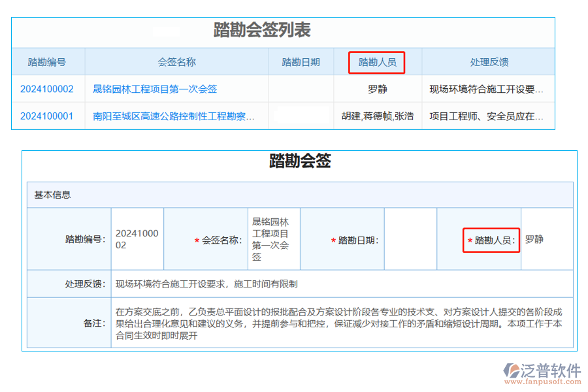Open 南阳至城区高速公路控制性工程勘察 record

[173, 116]
